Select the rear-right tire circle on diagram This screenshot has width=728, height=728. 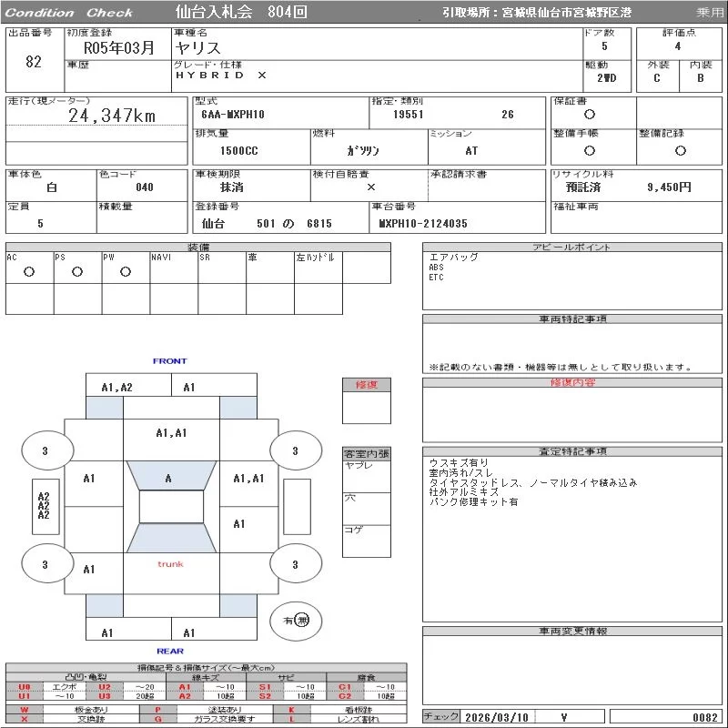[x=295, y=564]
